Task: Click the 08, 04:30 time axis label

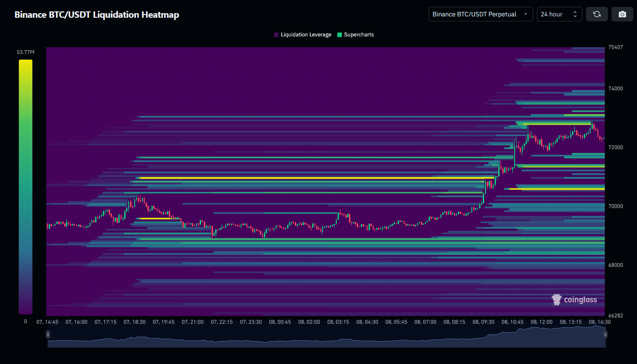Action: point(367,322)
